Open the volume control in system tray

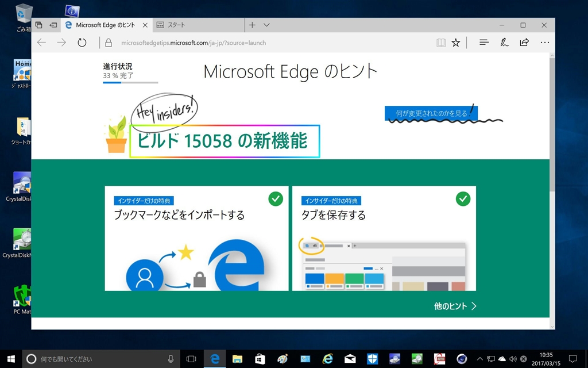point(513,359)
